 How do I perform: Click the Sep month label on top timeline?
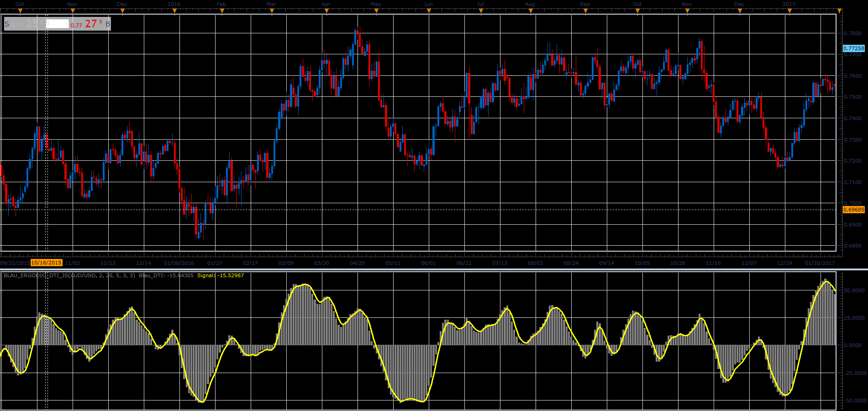coord(585,4)
